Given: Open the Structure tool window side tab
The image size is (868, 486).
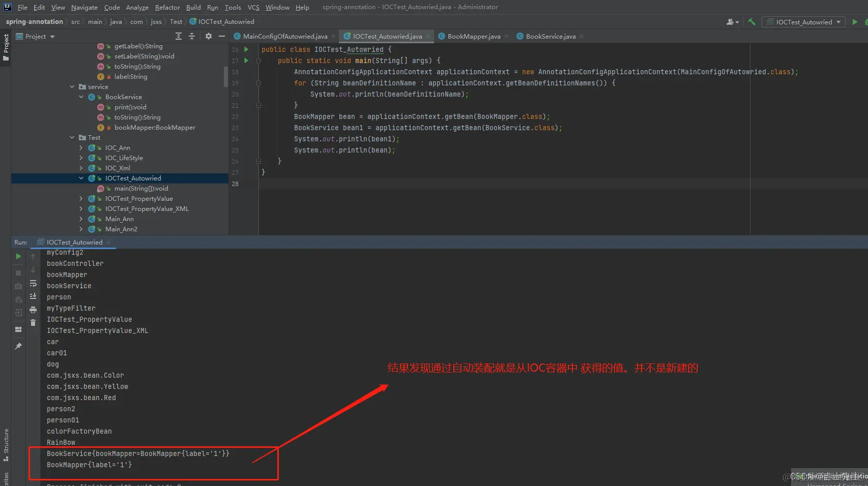Looking at the screenshot, I should tap(6, 445).
